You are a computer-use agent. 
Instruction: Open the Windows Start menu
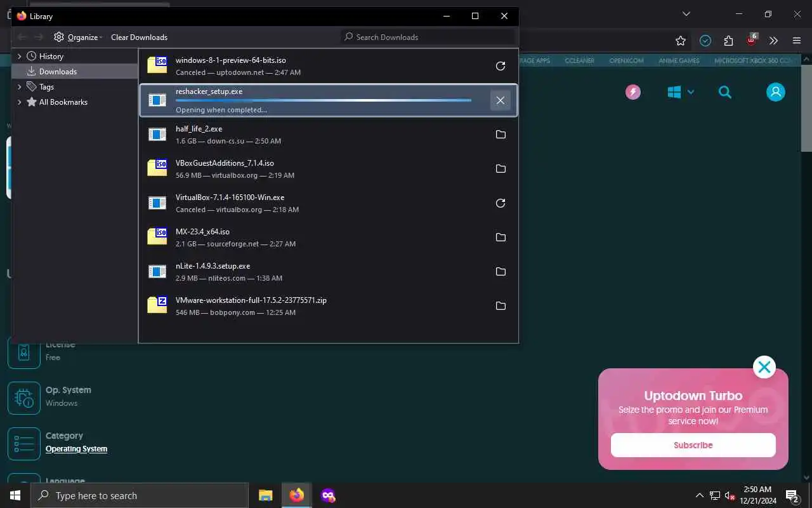(x=15, y=495)
